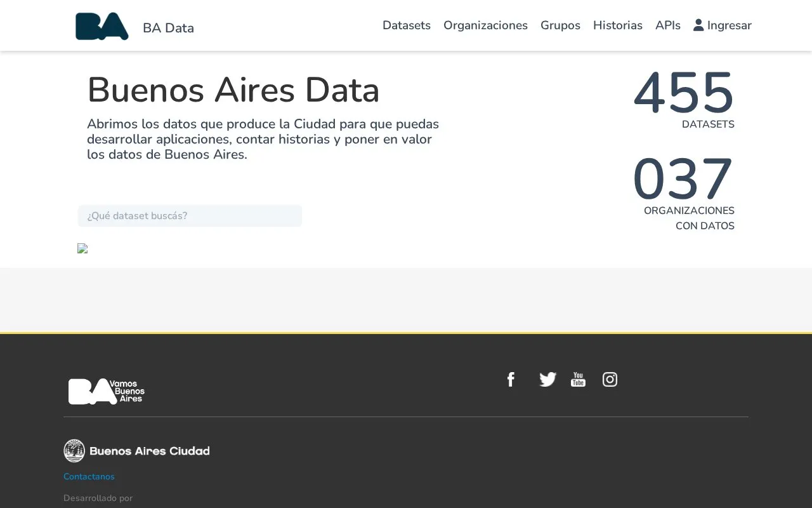This screenshot has height=508, width=812.
Task: Open the YouTube icon in footer
Action: 578,379
